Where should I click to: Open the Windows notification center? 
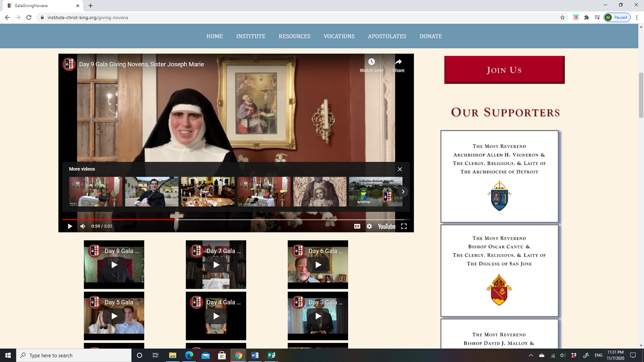(633, 355)
